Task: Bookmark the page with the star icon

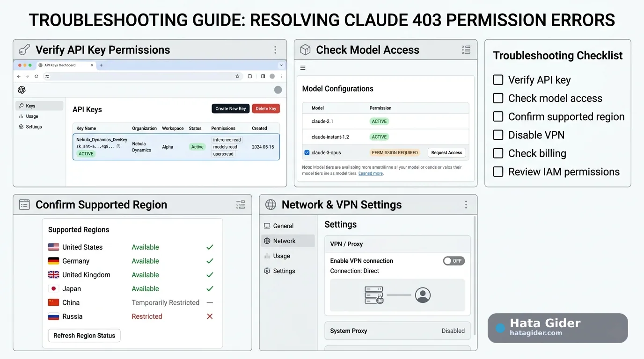Action: click(x=237, y=76)
